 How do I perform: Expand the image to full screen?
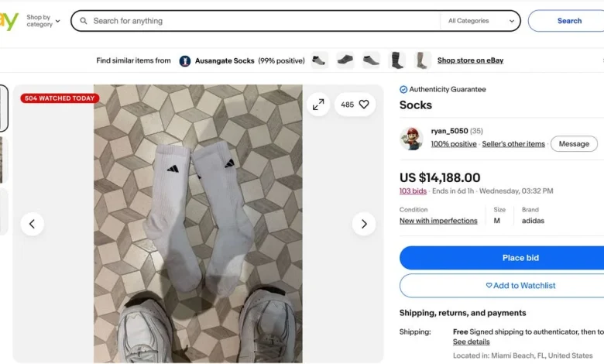click(x=318, y=105)
